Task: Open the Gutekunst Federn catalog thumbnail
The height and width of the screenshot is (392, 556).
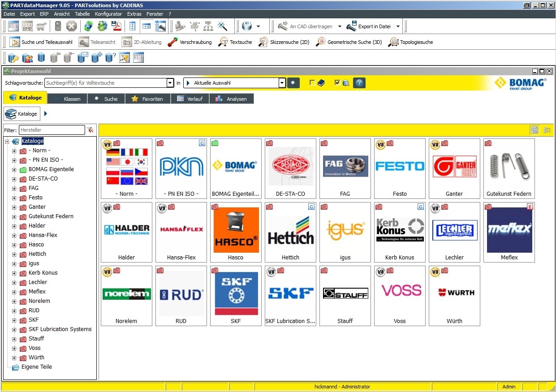Action: pyautogui.click(x=509, y=168)
